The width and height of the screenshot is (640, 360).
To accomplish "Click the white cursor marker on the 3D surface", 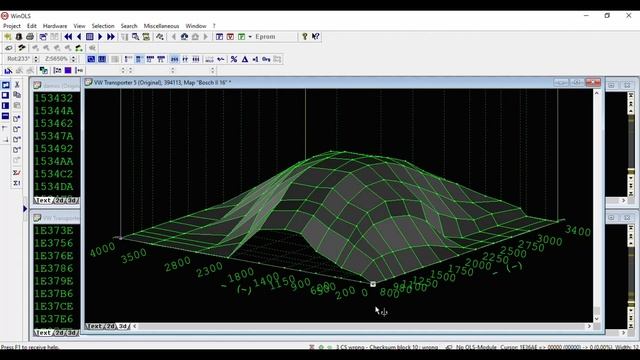I will pyautogui.click(x=373, y=284).
